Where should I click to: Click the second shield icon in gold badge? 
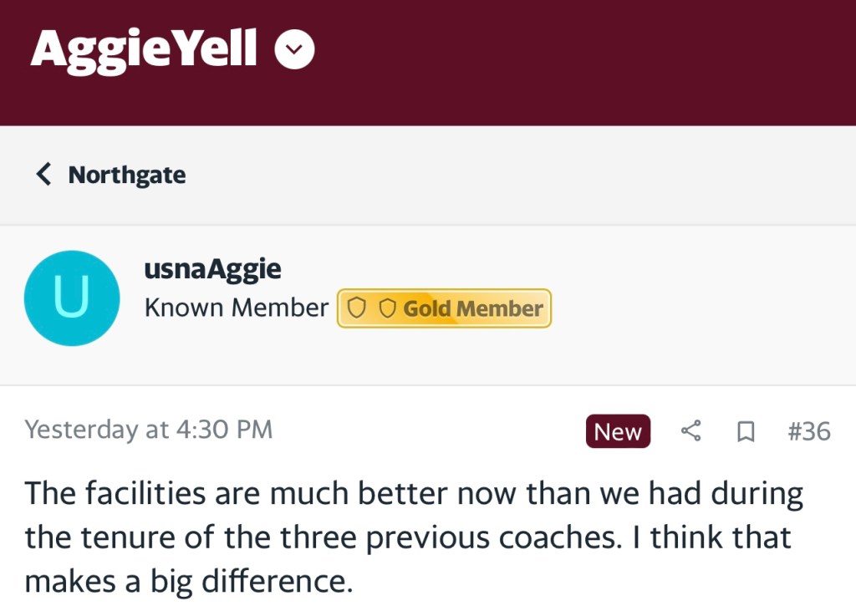387,309
